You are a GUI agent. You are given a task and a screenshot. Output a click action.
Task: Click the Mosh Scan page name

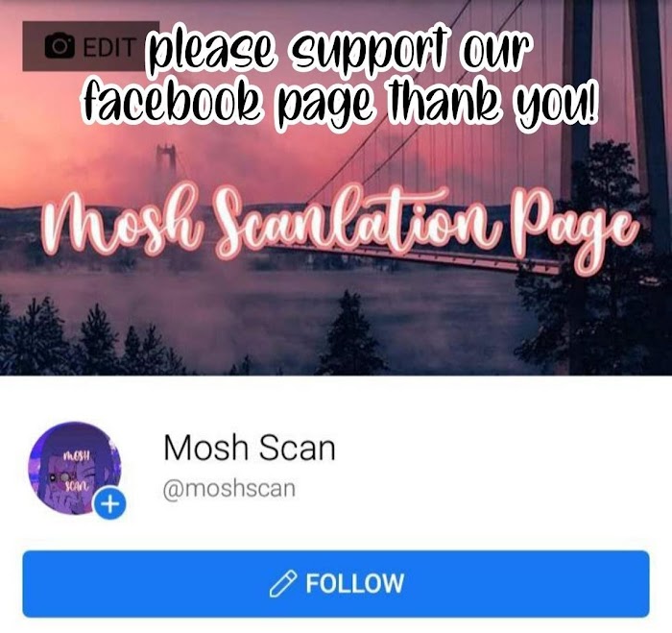[249, 448]
